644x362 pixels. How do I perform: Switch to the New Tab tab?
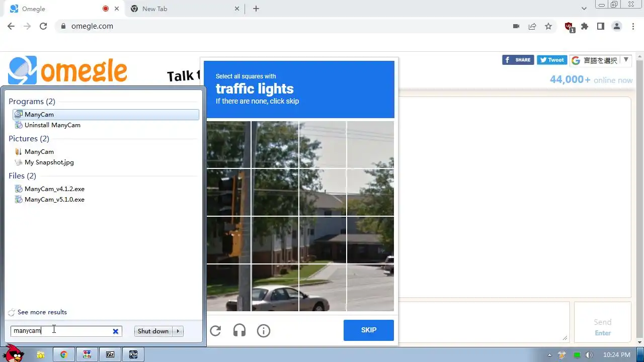[185, 9]
